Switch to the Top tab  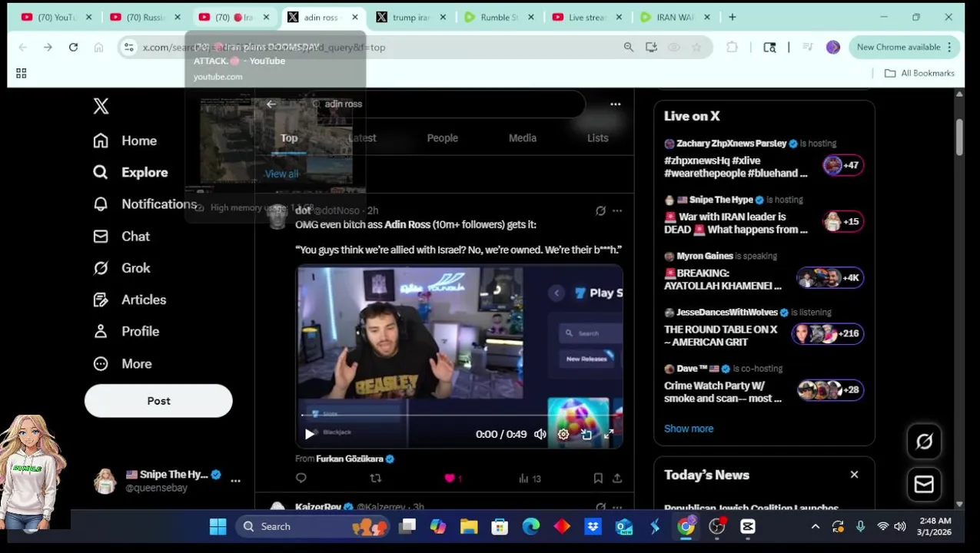point(289,138)
